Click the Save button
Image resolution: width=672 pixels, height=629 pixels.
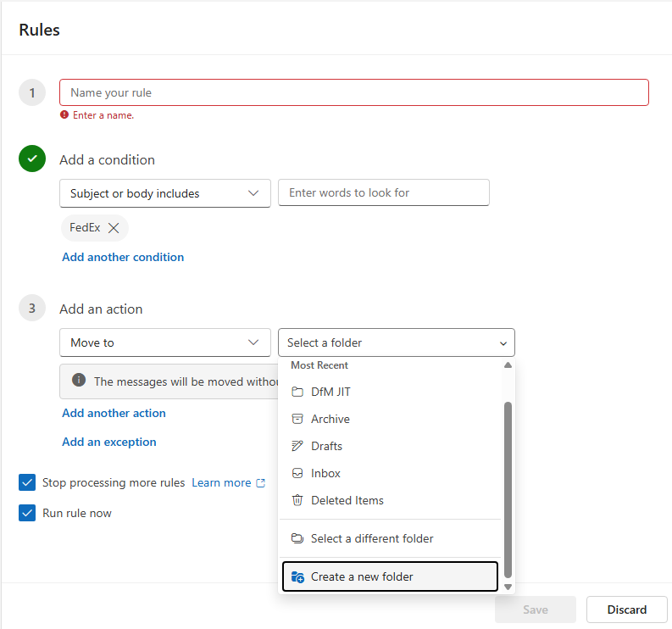tap(536, 610)
